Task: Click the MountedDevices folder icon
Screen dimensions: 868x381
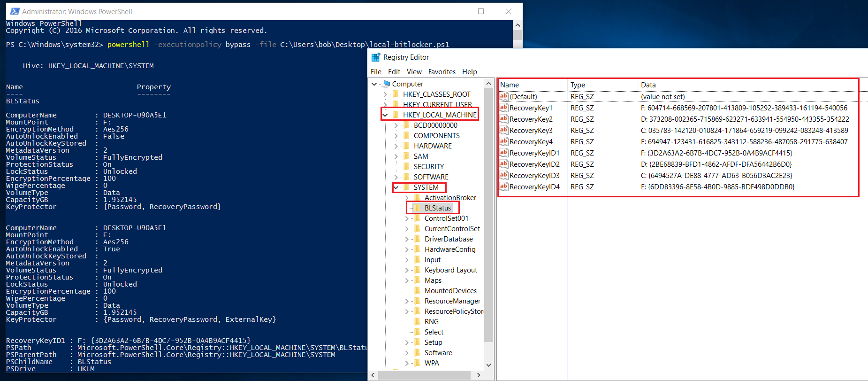Action: tap(418, 291)
